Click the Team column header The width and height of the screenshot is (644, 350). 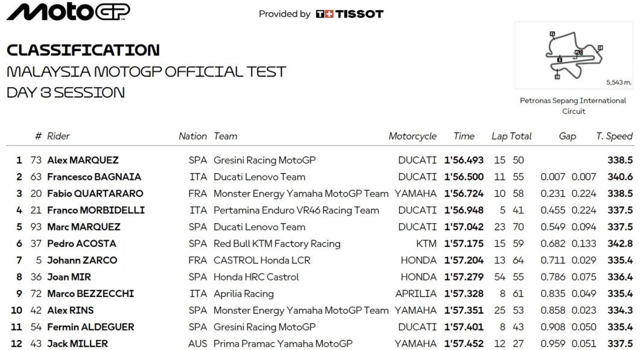point(226,136)
